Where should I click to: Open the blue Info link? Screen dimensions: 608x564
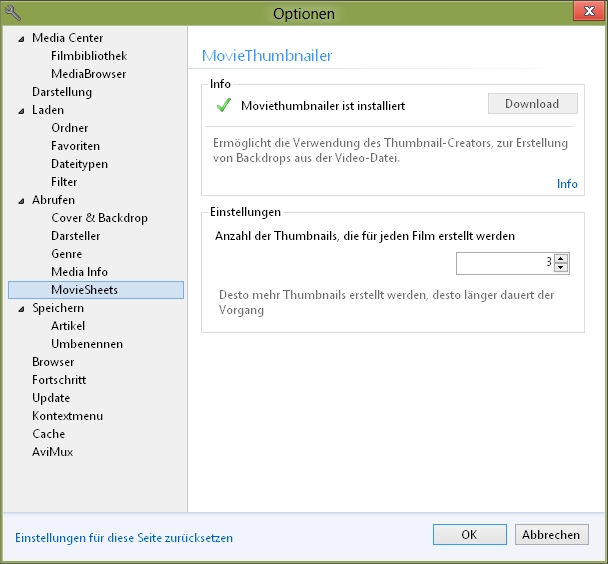pyautogui.click(x=567, y=184)
